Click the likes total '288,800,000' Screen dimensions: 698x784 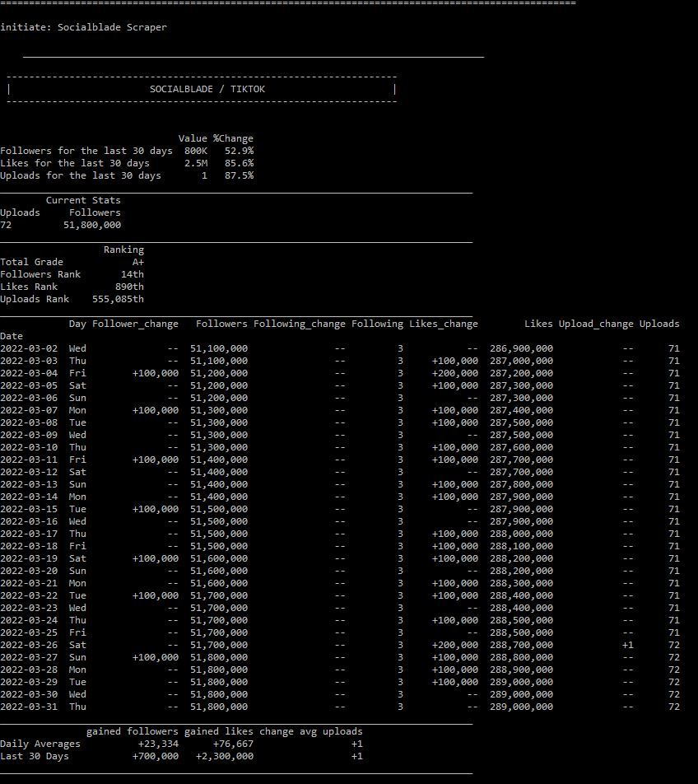coord(522,657)
